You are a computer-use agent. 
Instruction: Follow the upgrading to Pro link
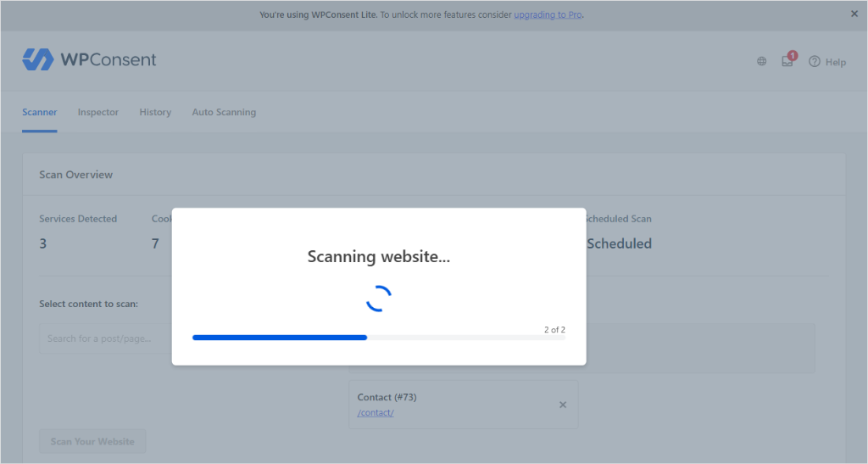click(x=548, y=15)
